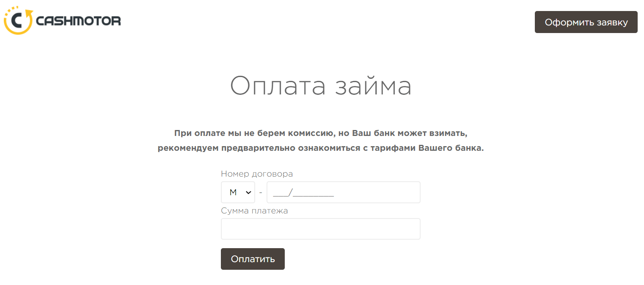Click the Оплата займа page heading

pyautogui.click(x=321, y=86)
